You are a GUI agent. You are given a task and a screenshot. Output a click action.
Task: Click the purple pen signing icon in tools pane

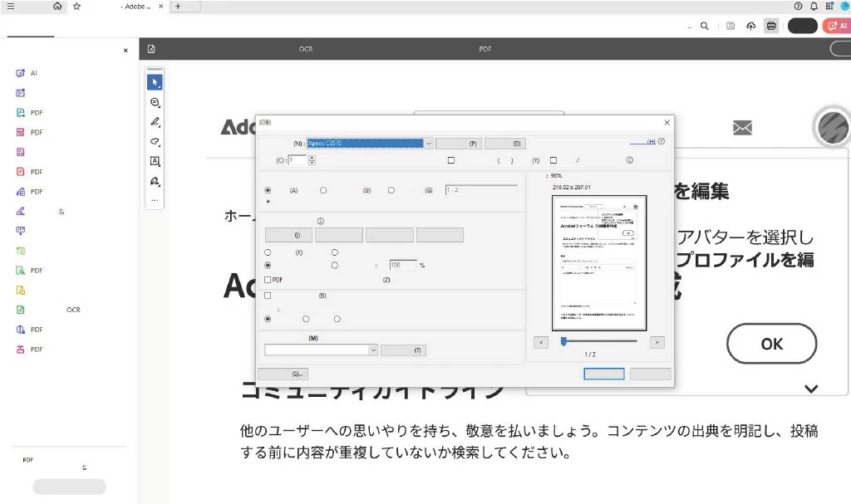click(21, 211)
